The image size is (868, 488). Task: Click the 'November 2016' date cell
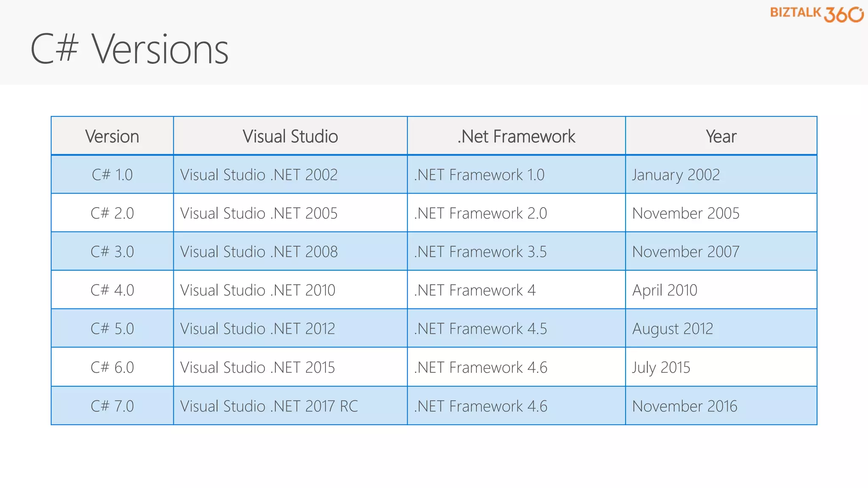tap(721, 406)
